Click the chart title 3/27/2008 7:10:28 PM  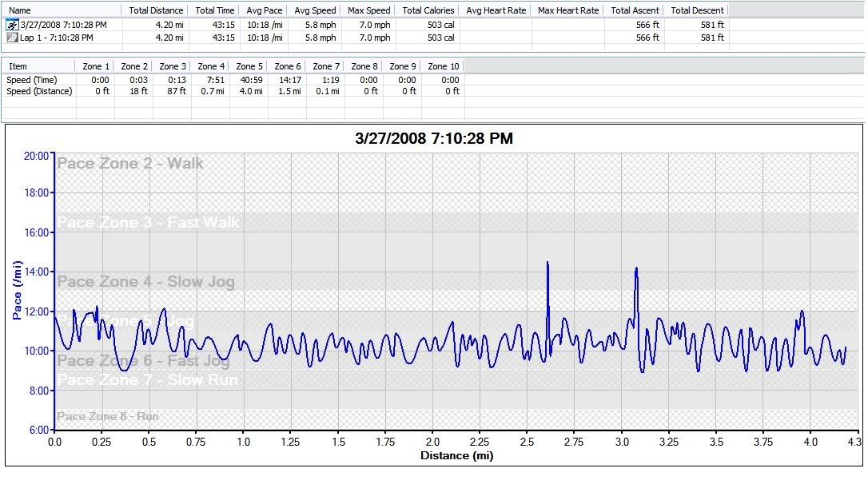(433, 139)
